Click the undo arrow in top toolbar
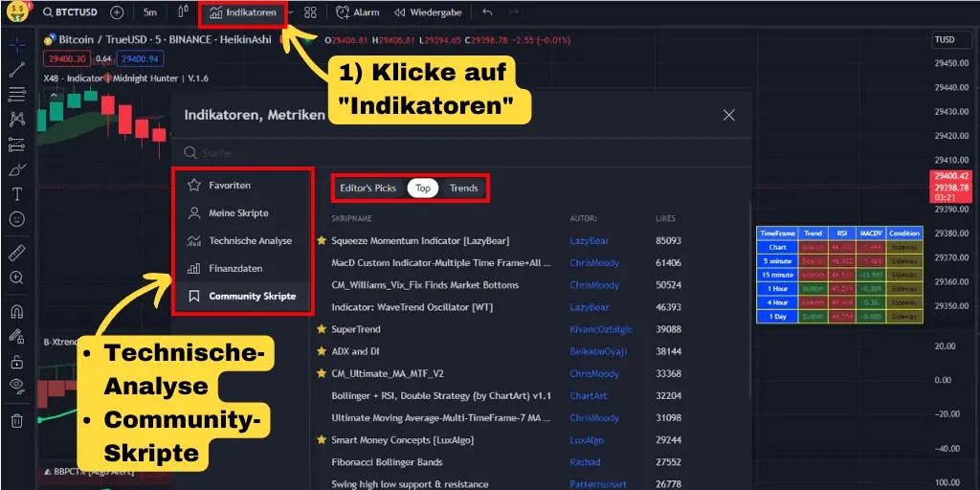The height and width of the screenshot is (490, 980). [487, 12]
